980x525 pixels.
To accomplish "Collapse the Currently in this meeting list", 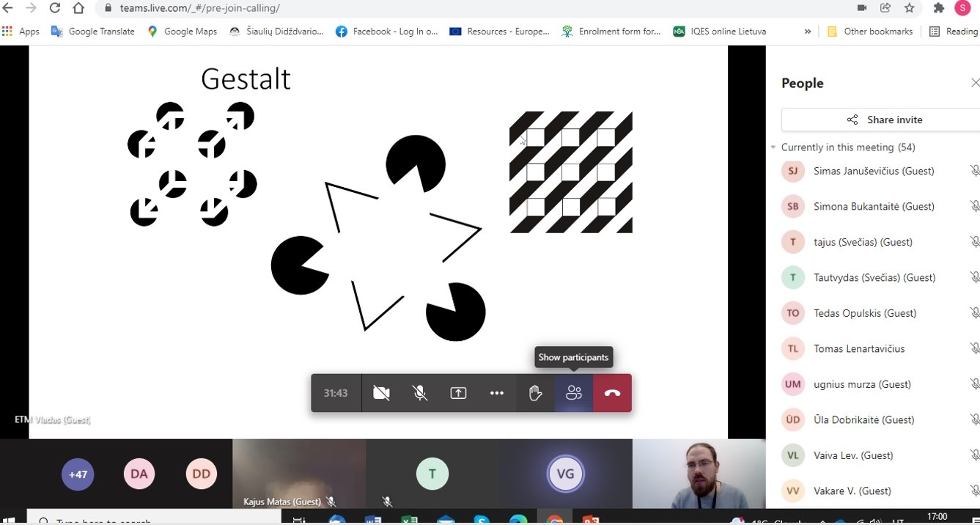I will tap(773, 147).
